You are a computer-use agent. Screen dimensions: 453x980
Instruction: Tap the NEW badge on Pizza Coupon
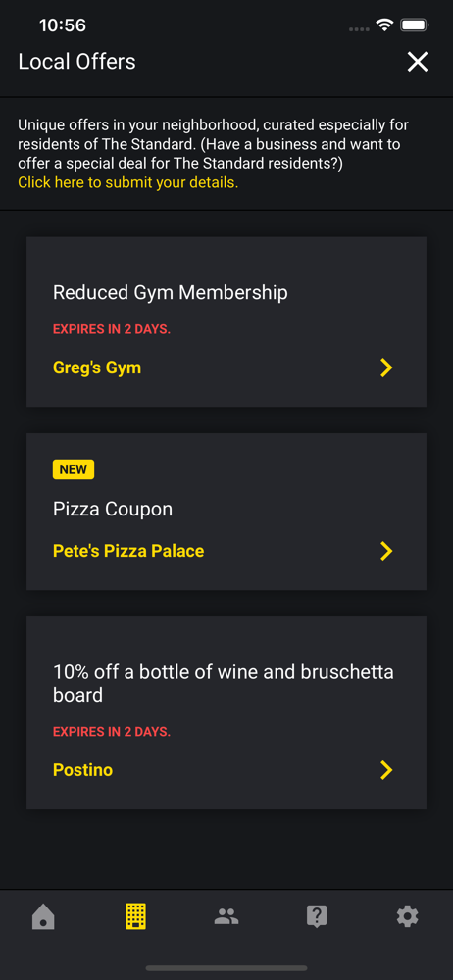coord(74,469)
